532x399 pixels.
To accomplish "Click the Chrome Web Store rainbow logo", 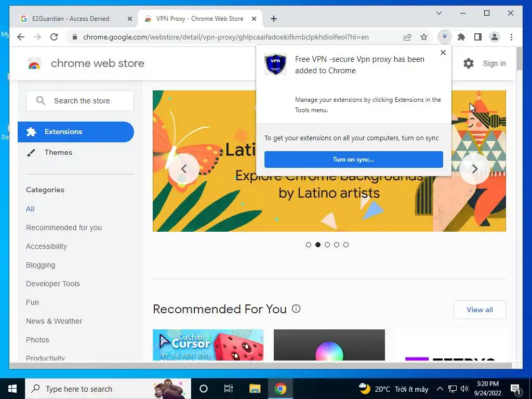I will (34, 63).
